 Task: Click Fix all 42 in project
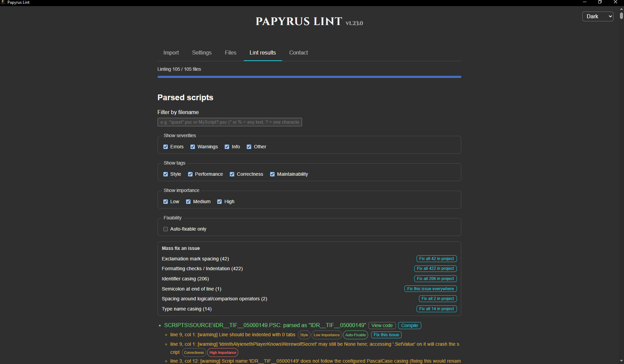point(436,259)
